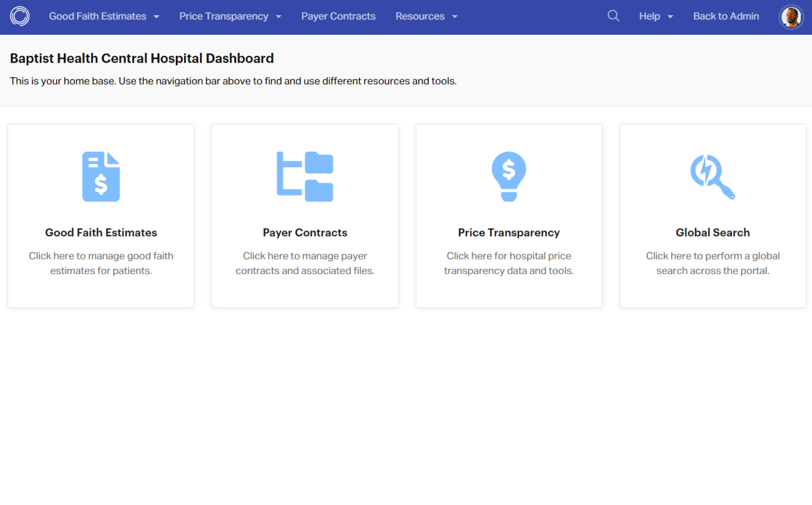Click the Baptist Health Central Hospital Dashboard heading
This screenshot has width=812, height=505.
pos(142,58)
